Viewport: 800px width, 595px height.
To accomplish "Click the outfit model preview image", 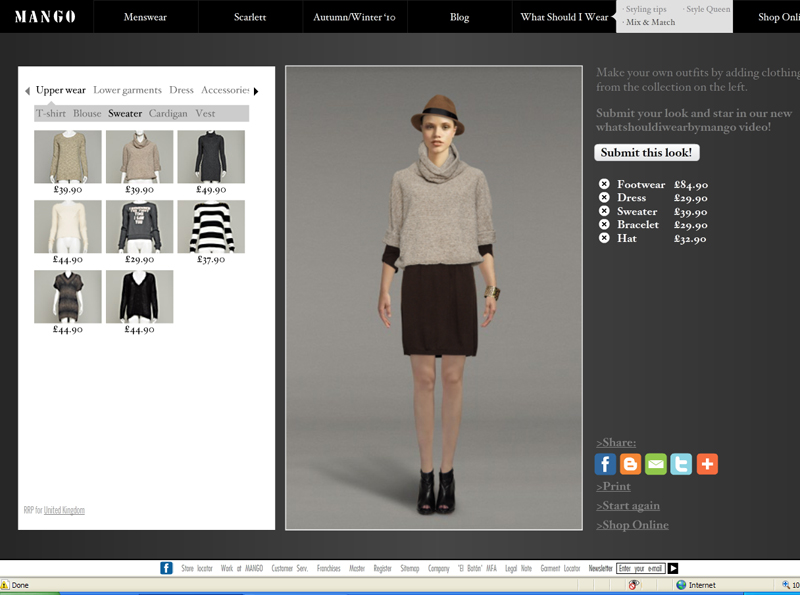I will click(x=434, y=298).
